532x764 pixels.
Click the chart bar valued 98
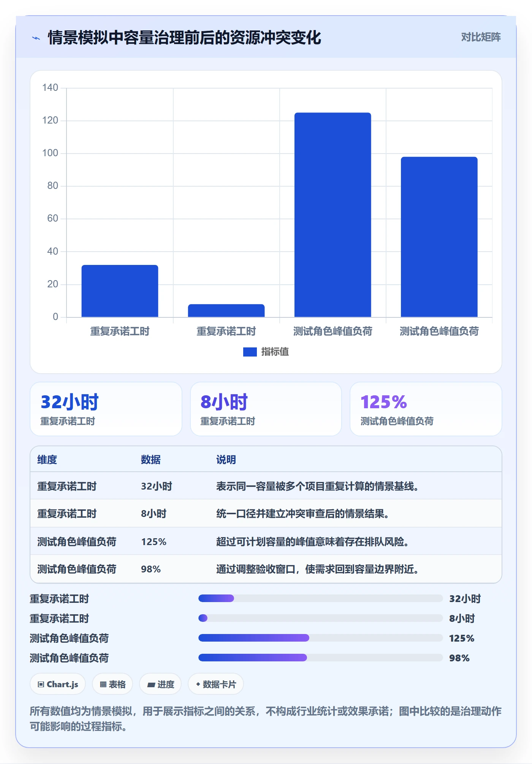pos(439,237)
